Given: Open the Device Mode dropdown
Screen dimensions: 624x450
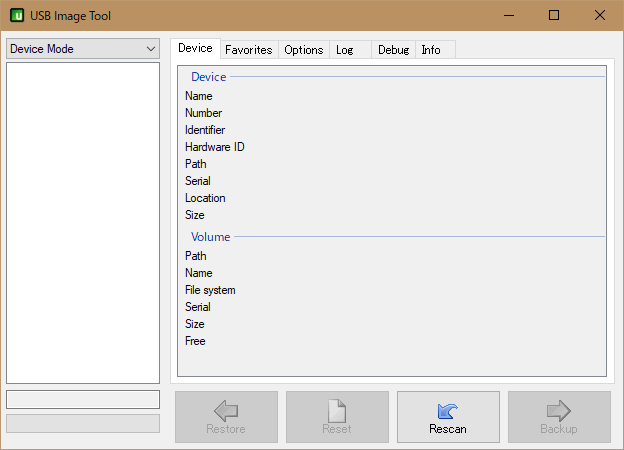Looking at the screenshot, I should [82, 49].
